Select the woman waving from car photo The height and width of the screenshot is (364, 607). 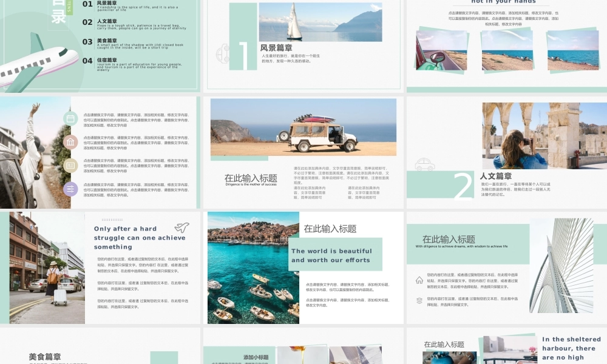pyautogui.click(x=35, y=152)
